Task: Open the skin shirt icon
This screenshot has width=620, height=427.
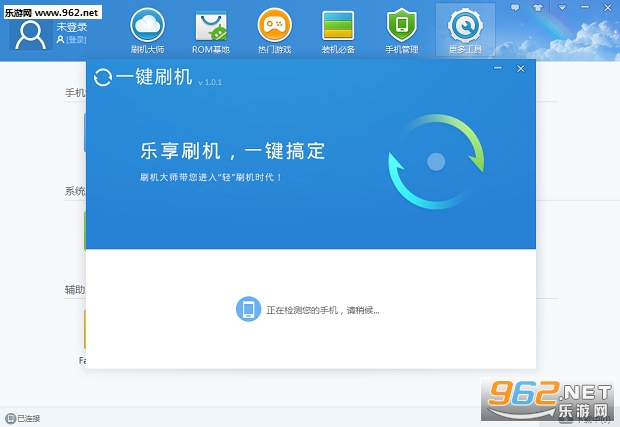Action: (x=538, y=8)
